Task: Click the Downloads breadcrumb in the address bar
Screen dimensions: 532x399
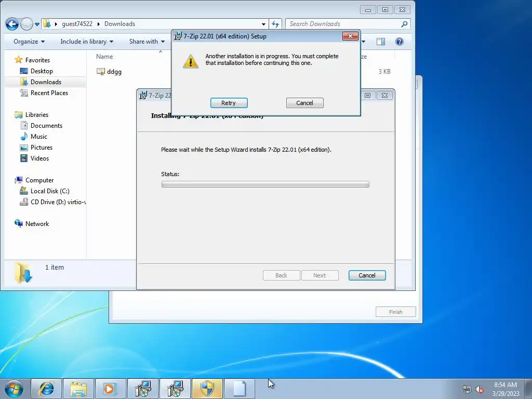Action: (120, 24)
